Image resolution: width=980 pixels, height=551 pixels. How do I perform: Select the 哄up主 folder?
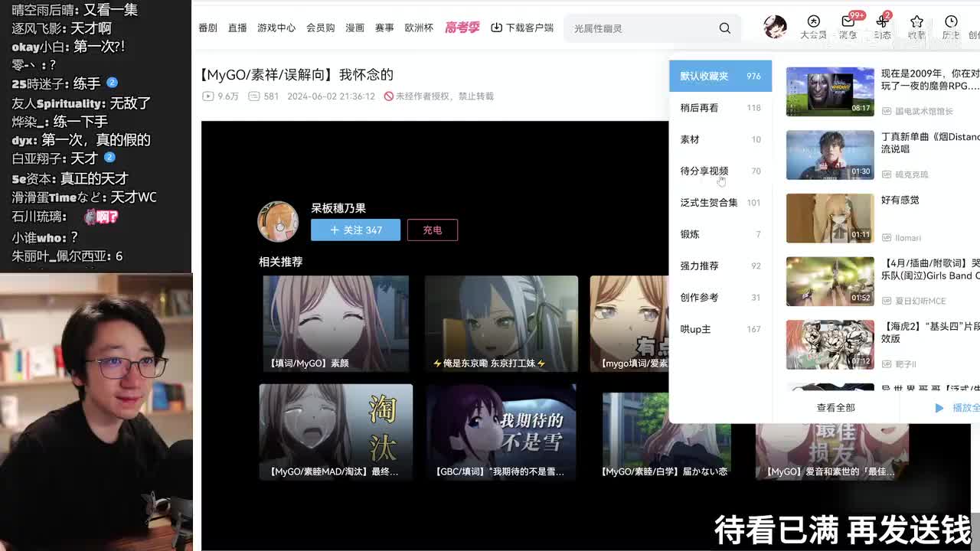(720, 329)
